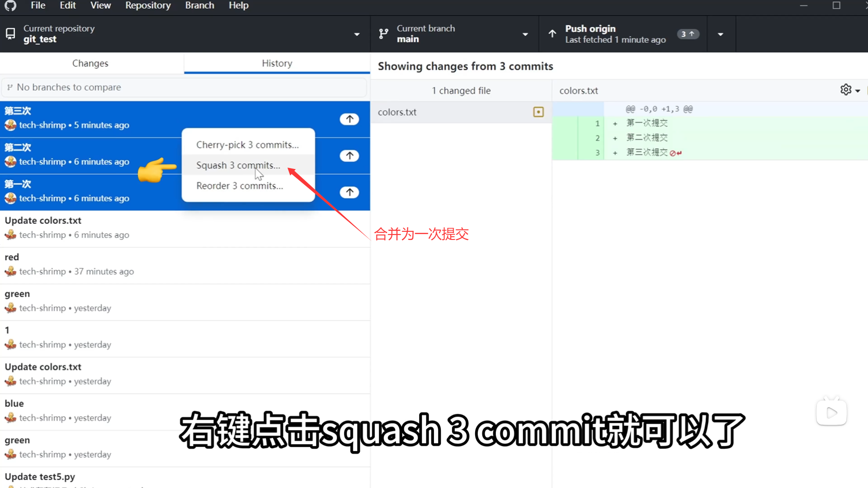868x488 pixels.
Task: Select Squash 3 commits from context menu
Action: pyautogui.click(x=238, y=165)
